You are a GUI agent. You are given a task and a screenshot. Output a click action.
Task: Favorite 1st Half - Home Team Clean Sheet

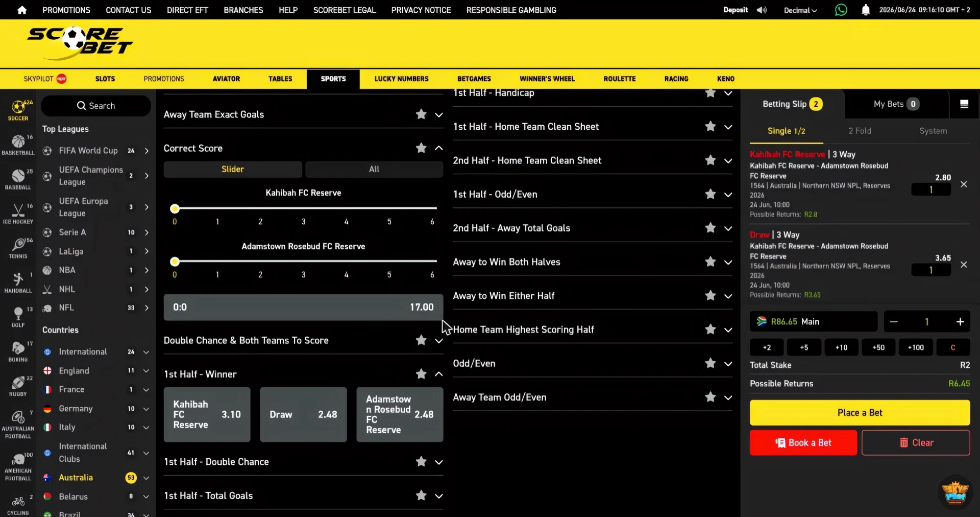(x=710, y=126)
